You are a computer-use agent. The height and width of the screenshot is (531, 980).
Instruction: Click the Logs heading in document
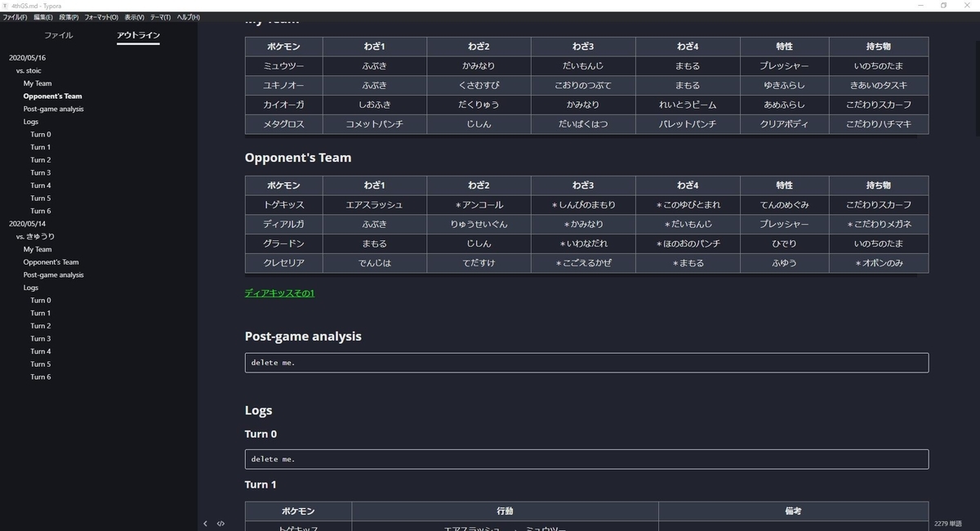[x=259, y=410]
